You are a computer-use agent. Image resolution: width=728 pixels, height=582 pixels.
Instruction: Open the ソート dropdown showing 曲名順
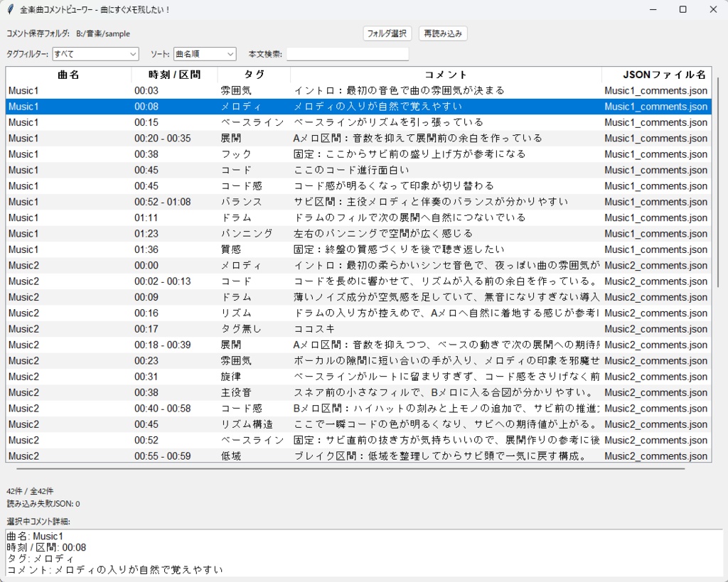click(205, 54)
